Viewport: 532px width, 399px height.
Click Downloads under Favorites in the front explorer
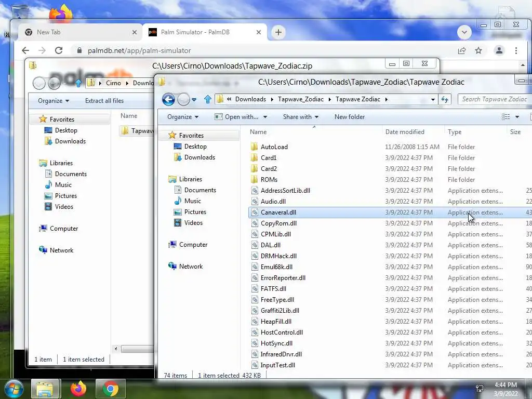199,157
